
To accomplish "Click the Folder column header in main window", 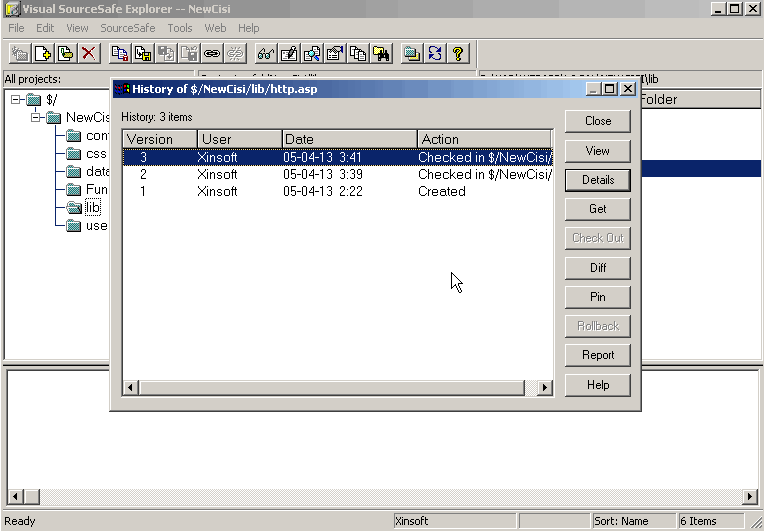I will pos(701,99).
